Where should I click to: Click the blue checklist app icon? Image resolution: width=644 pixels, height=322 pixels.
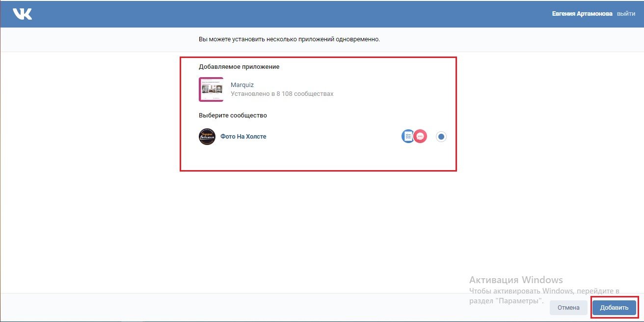[x=408, y=136]
